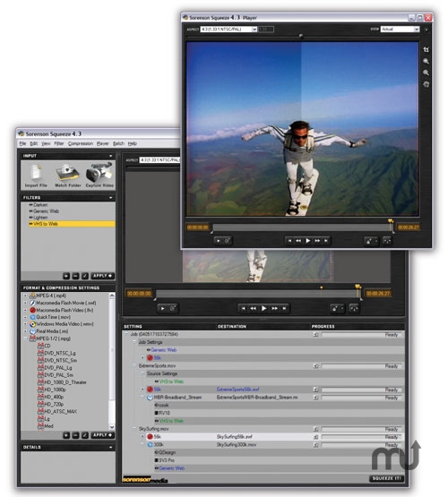Open the View menu
This screenshot has width=448, height=497.
(x=46, y=143)
